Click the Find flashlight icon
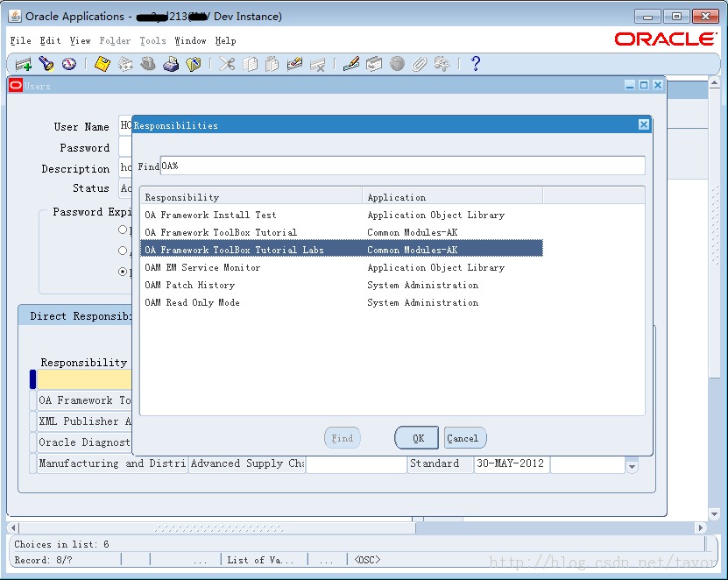This screenshot has width=728, height=580. tap(46, 64)
